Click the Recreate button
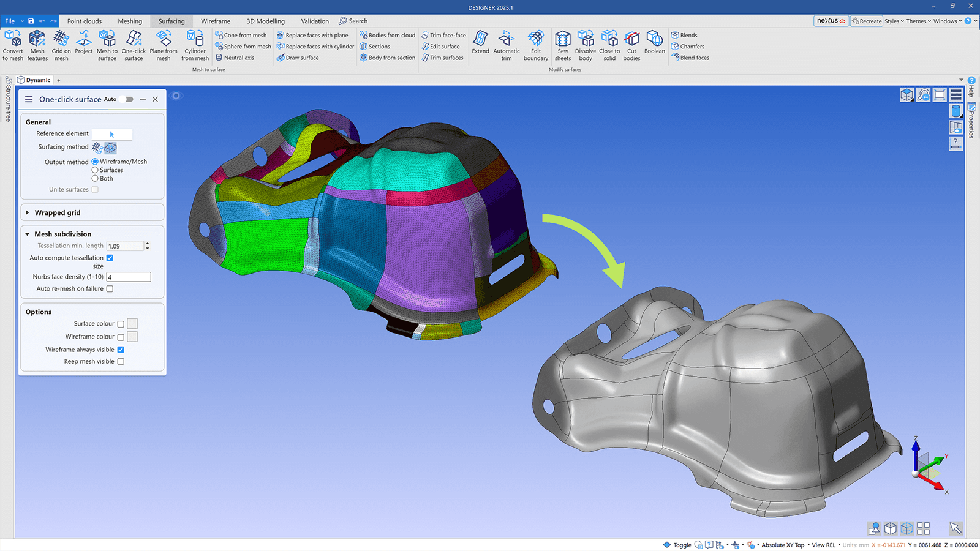 pos(866,21)
